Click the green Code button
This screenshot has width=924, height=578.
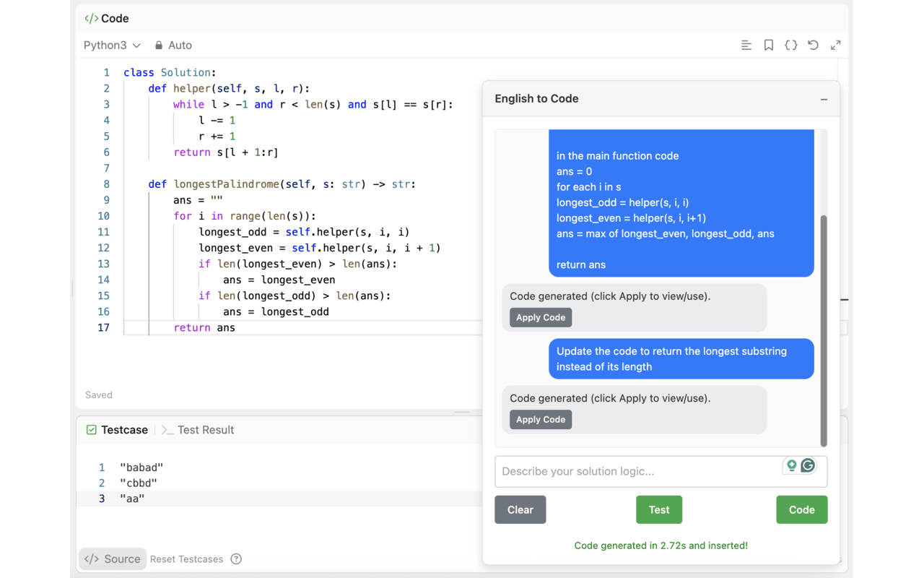point(801,510)
